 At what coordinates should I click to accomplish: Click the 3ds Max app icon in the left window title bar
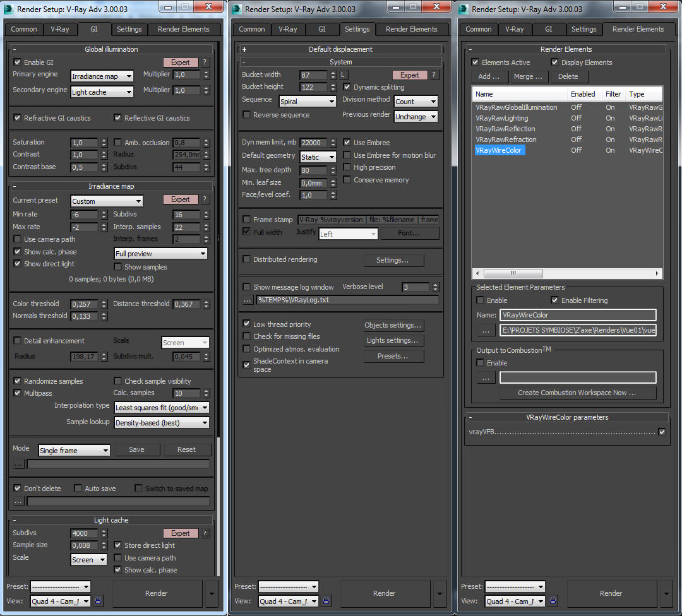point(8,9)
